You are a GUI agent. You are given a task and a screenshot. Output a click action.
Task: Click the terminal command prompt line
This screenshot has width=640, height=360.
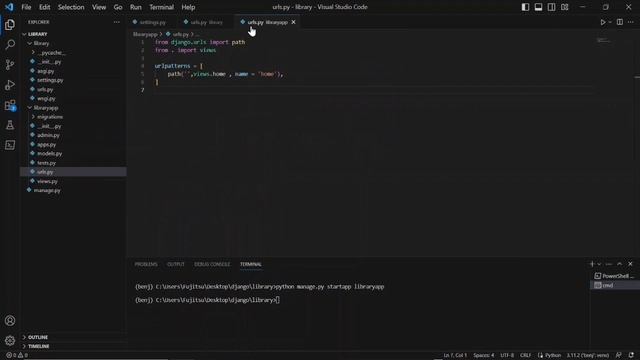(207, 300)
